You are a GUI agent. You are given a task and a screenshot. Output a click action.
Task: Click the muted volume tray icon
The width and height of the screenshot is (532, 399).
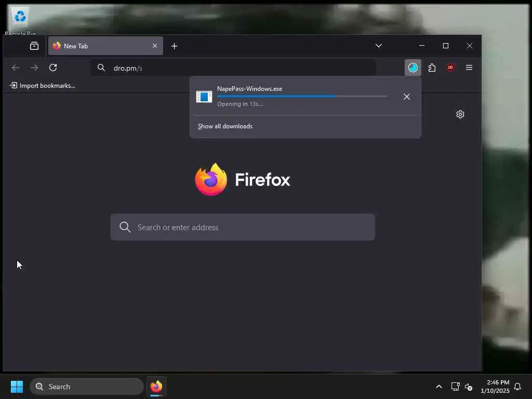(469, 387)
